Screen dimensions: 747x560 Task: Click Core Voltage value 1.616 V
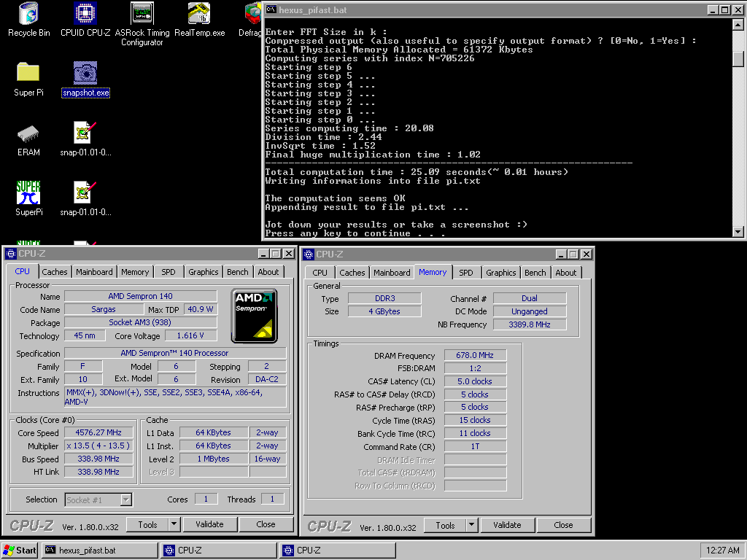coord(190,335)
